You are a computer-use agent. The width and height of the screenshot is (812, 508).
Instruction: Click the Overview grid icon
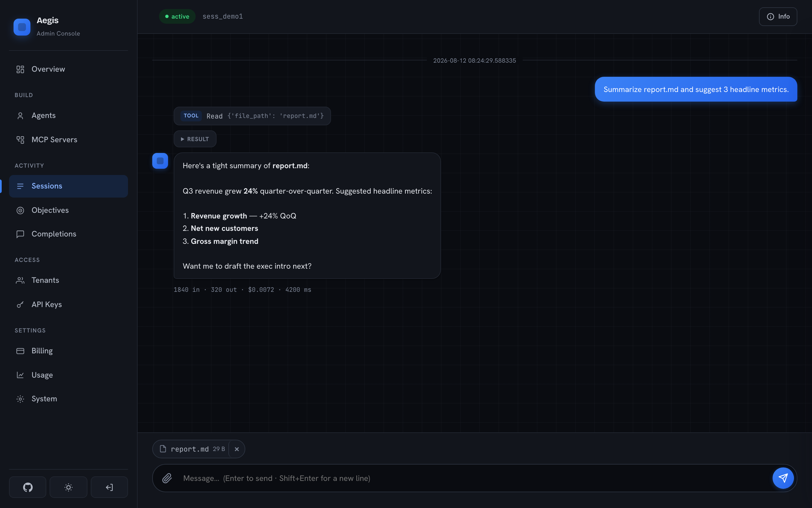20,69
